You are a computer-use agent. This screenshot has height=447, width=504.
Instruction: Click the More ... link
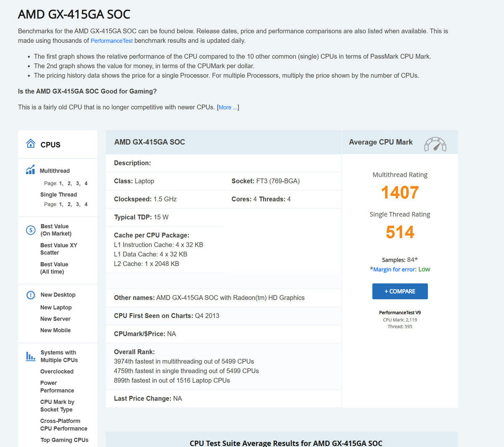[x=227, y=107]
